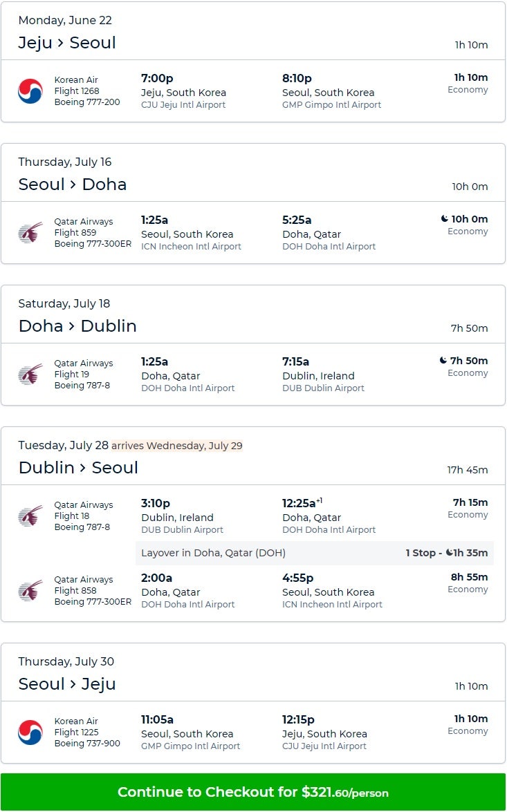Click Qatar Airways logo for Flight 19
Image resolution: width=507 pixels, height=812 pixels.
click(30, 375)
